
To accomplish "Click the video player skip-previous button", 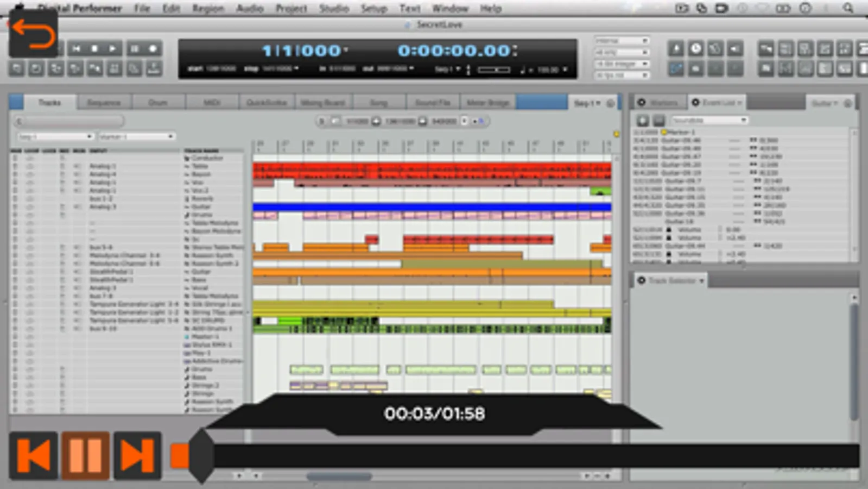I will pyautogui.click(x=34, y=455).
